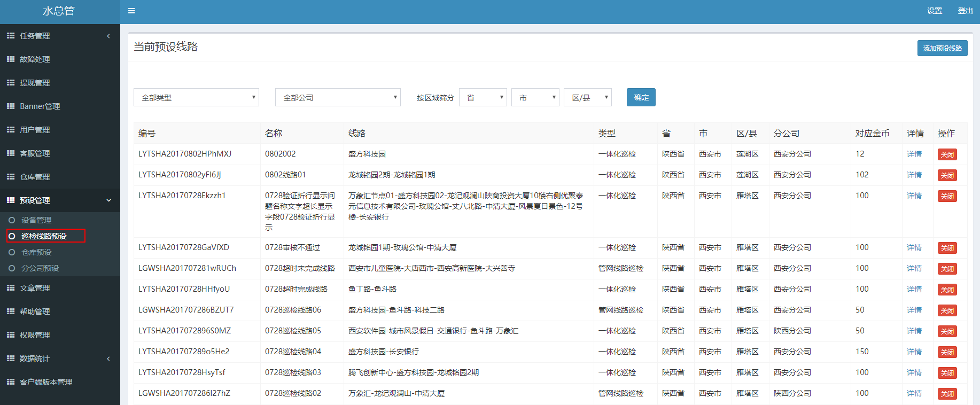The width and height of the screenshot is (980, 405).
Task: Click the grid icon beside 客服管理
Action: pos(11,153)
